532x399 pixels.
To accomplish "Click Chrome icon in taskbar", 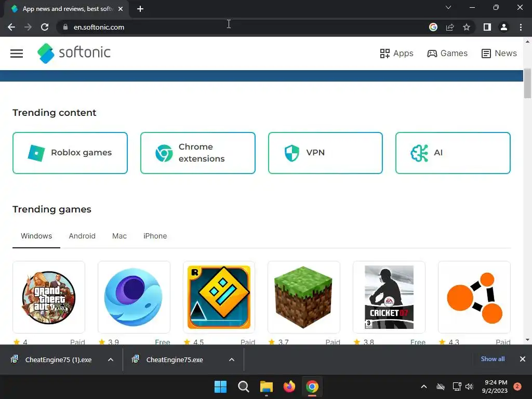I will (x=312, y=387).
